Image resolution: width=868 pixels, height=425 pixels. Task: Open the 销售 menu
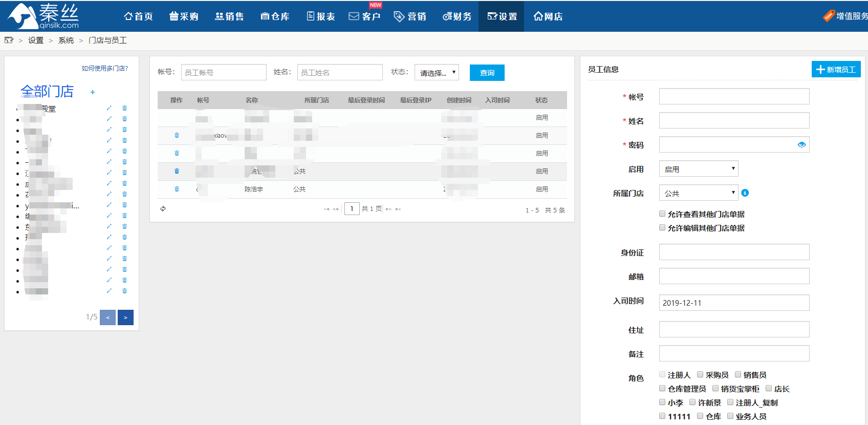[x=229, y=16]
